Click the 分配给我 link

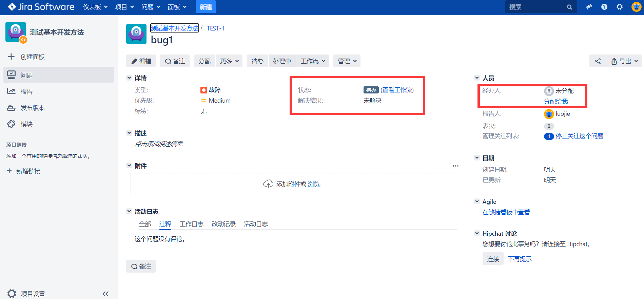(555, 101)
